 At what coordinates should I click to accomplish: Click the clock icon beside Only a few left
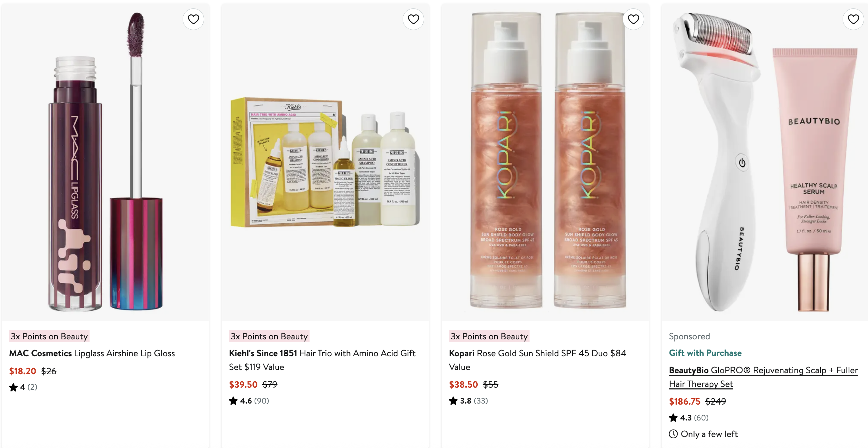[673, 434]
